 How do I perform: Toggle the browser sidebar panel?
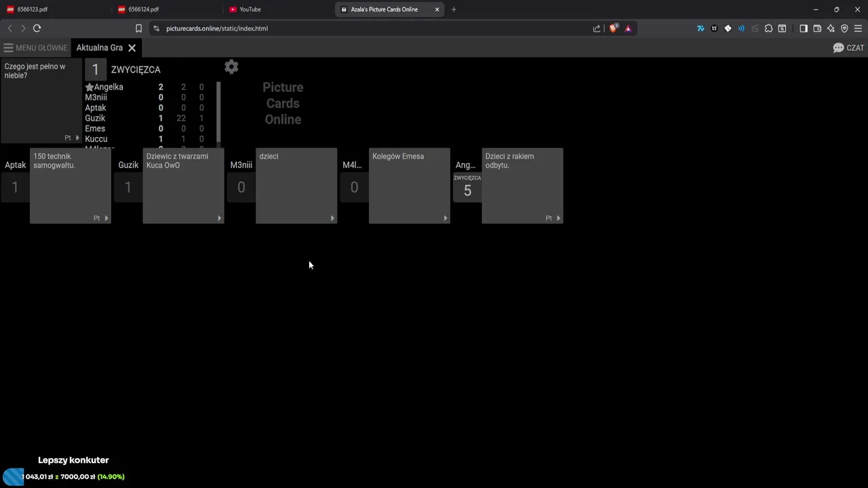[x=804, y=28]
